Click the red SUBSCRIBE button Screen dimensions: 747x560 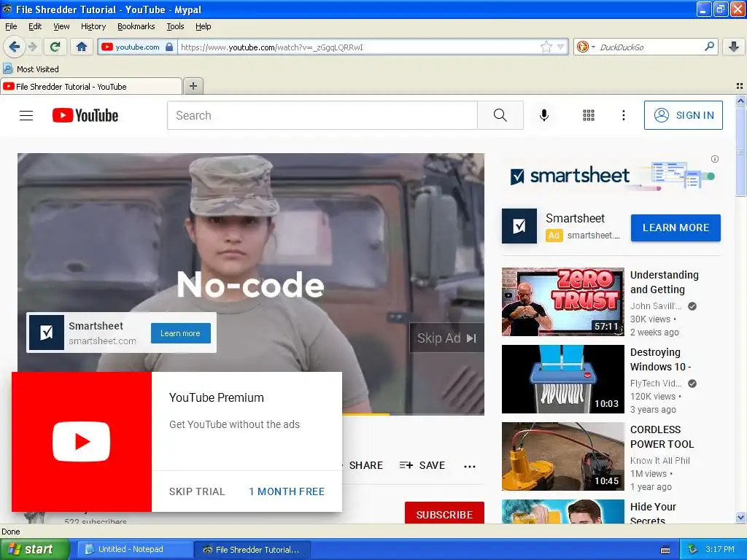coord(444,513)
